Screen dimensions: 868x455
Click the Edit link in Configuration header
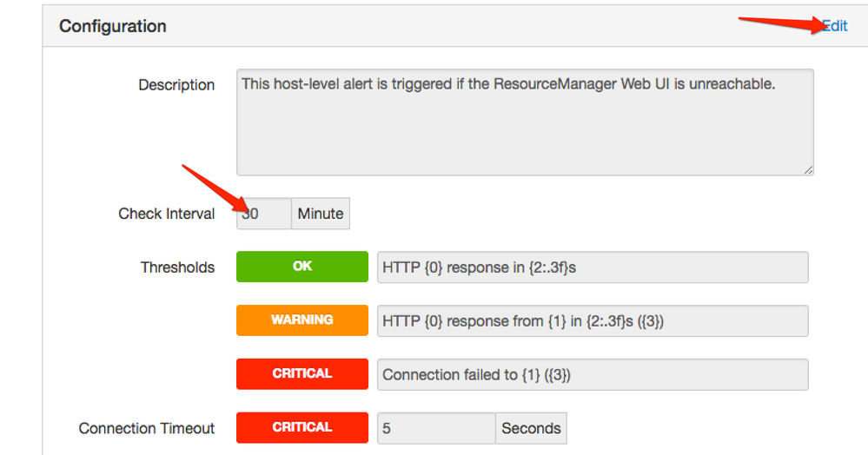pyautogui.click(x=835, y=26)
